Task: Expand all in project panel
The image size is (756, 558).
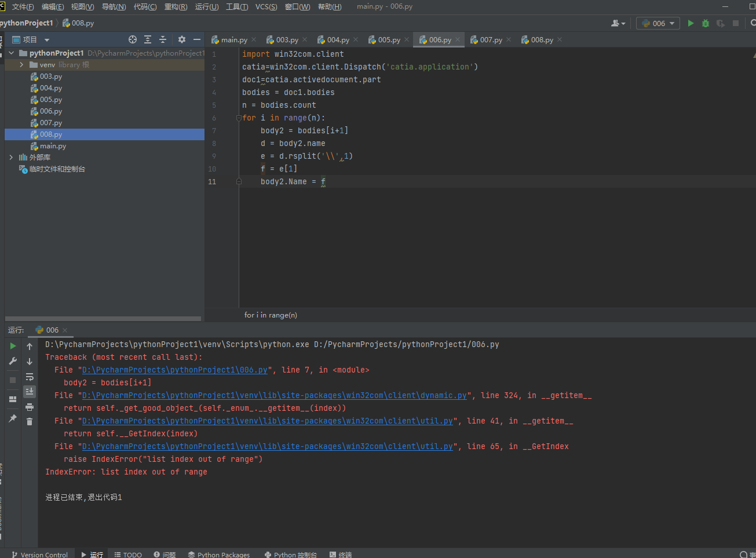Action: [x=148, y=39]
